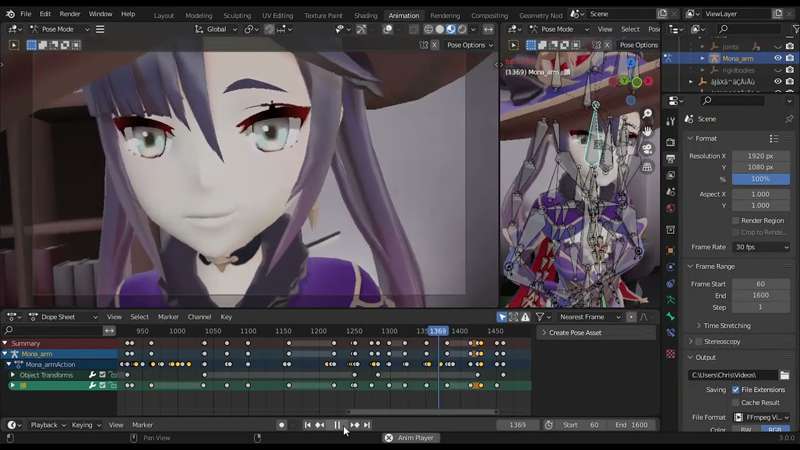This screenshot has height=450, width=800.
Task: Open the Channel menu in Dope Sheet
Action: pos(199,317)
